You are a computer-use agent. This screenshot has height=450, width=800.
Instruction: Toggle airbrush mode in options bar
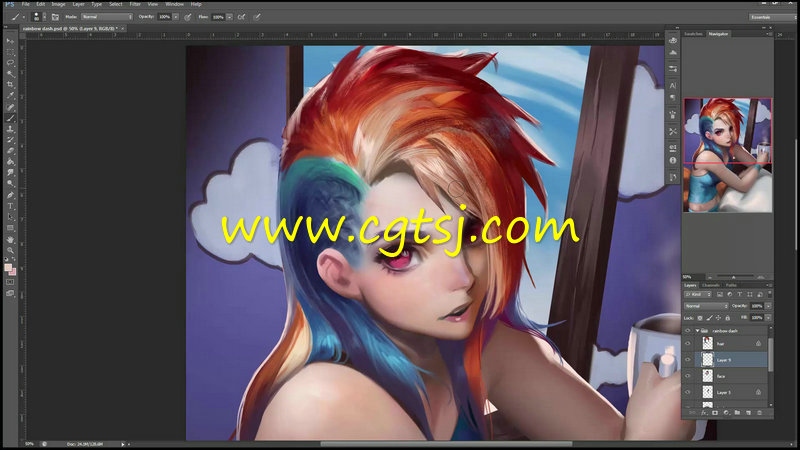pyautogui.click(x=241, y=17)
